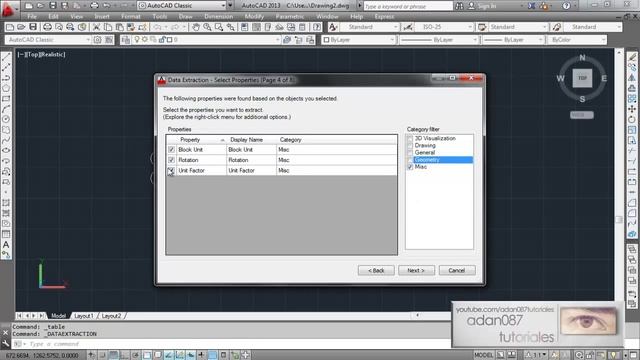Toggle the Misc category filter checkbox

click(410, 167)
